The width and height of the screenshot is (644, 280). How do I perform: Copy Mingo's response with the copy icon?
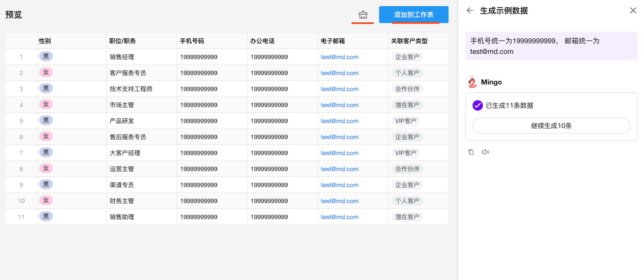pos(471,152)
